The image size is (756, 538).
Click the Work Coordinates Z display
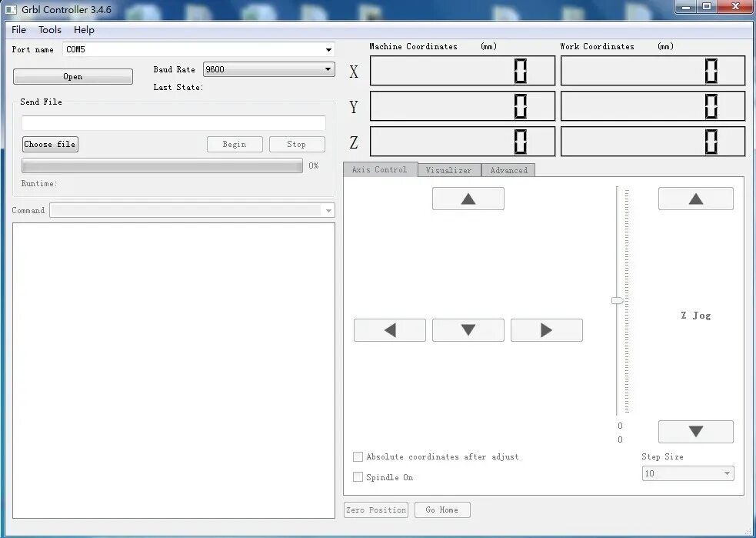653,142
